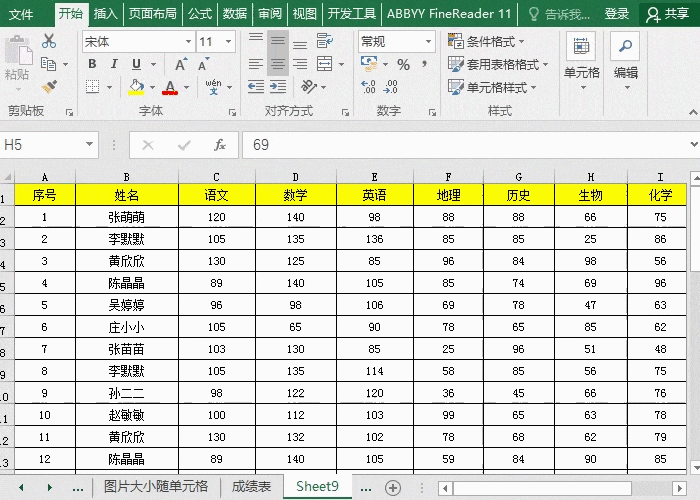Image resolution: width=700 pixels, height=500 pixels.
Task: Toggle Bold formatting
Action: 92,64
